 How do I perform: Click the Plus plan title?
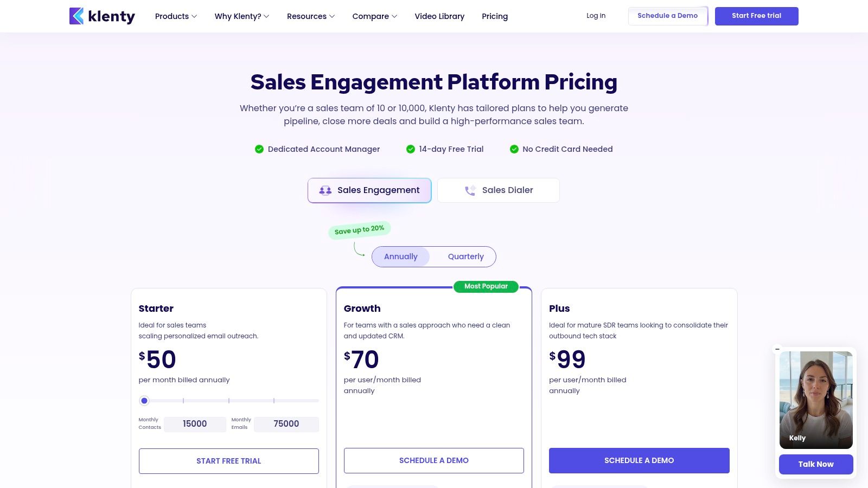coord(559,309)
